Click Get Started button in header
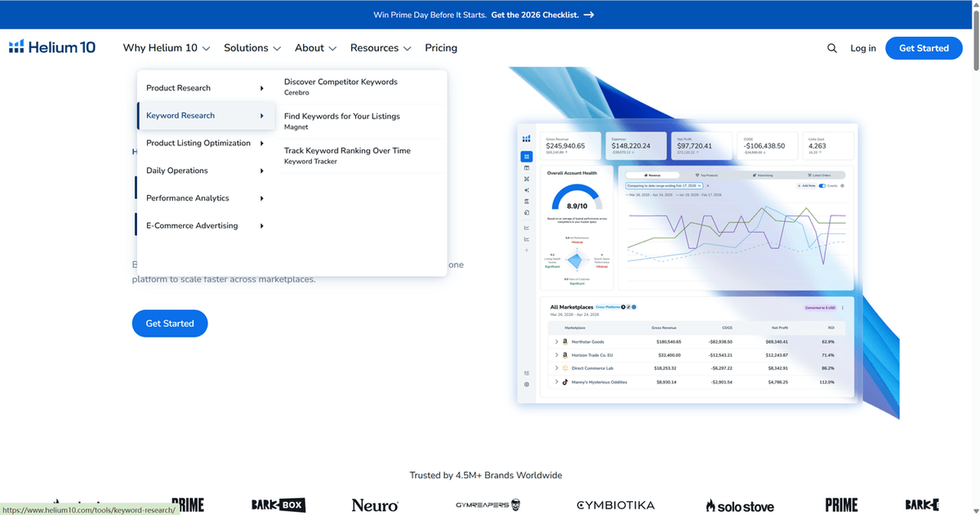980x515 pixels. (x=924, y=48)
